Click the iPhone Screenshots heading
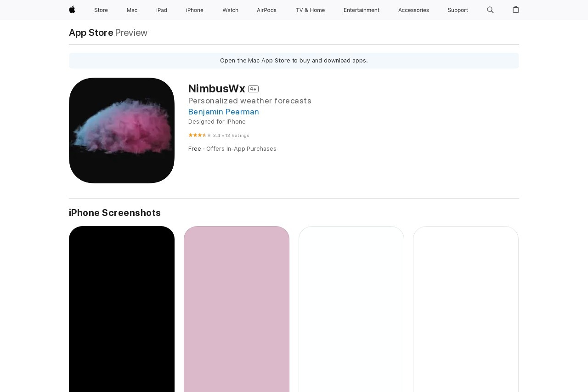The image size is (588, 392). [x=115, y=213]
